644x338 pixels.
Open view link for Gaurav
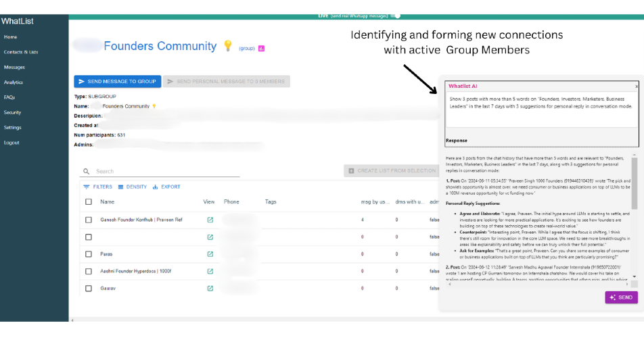coord(210,289)
